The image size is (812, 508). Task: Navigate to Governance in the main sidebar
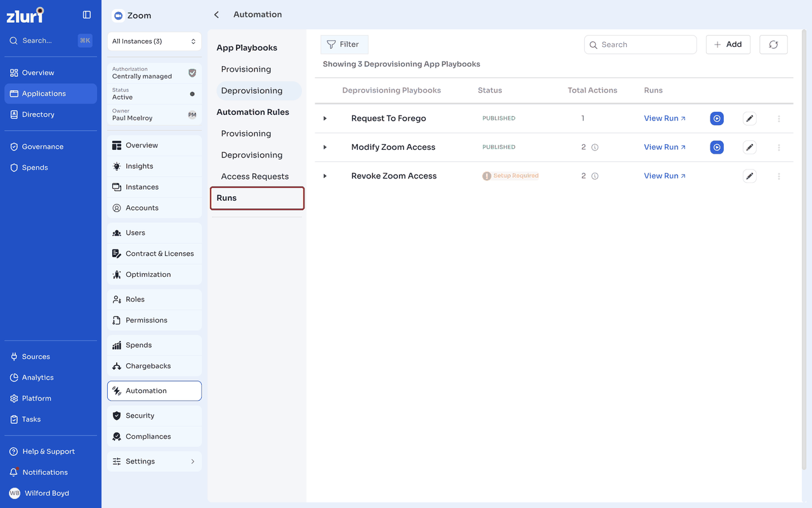[51, 147]
